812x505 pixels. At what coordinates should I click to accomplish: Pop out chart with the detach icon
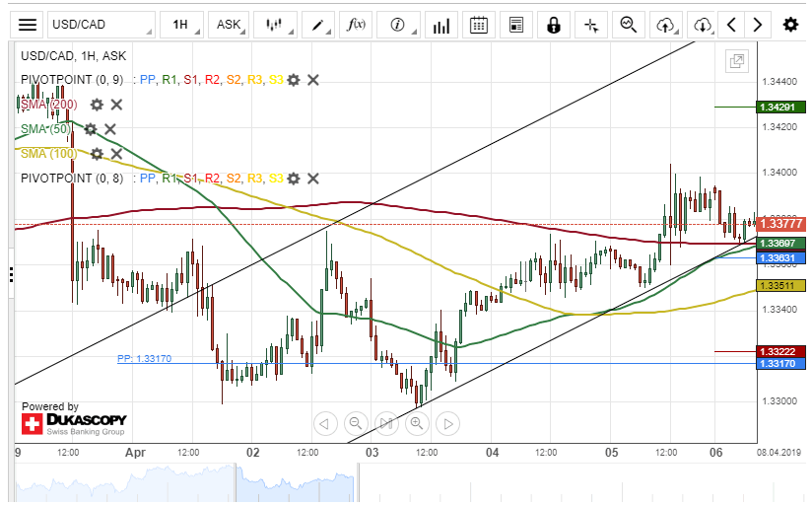tap(736, 62)
